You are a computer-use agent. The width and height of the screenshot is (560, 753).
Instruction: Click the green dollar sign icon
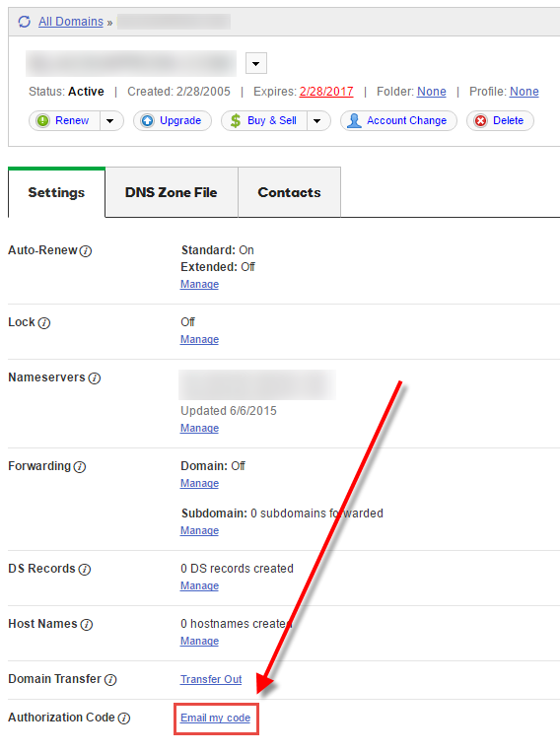[236, 120]
